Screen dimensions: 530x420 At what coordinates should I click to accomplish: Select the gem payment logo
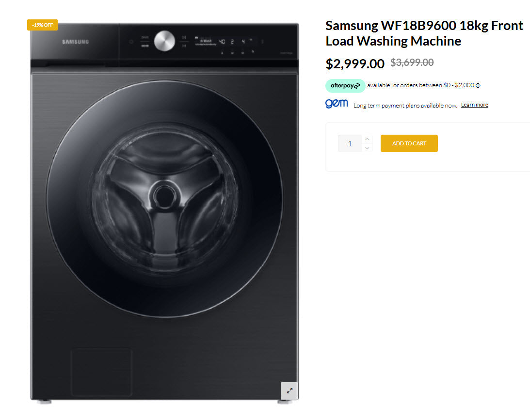coord(337,103)
